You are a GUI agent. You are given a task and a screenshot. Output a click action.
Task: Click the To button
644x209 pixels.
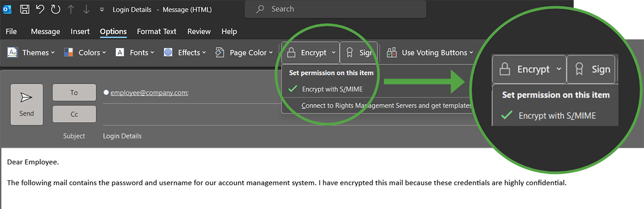click(74, 93)
